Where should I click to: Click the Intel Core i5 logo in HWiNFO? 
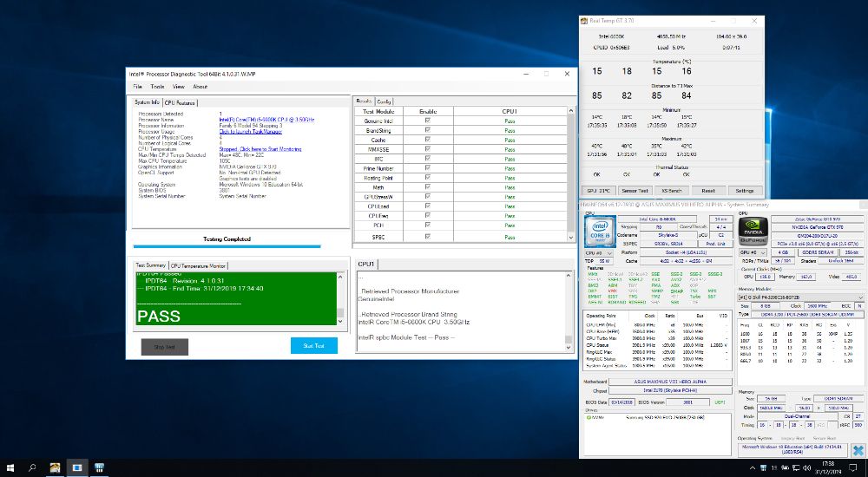(x=600, y=231)
